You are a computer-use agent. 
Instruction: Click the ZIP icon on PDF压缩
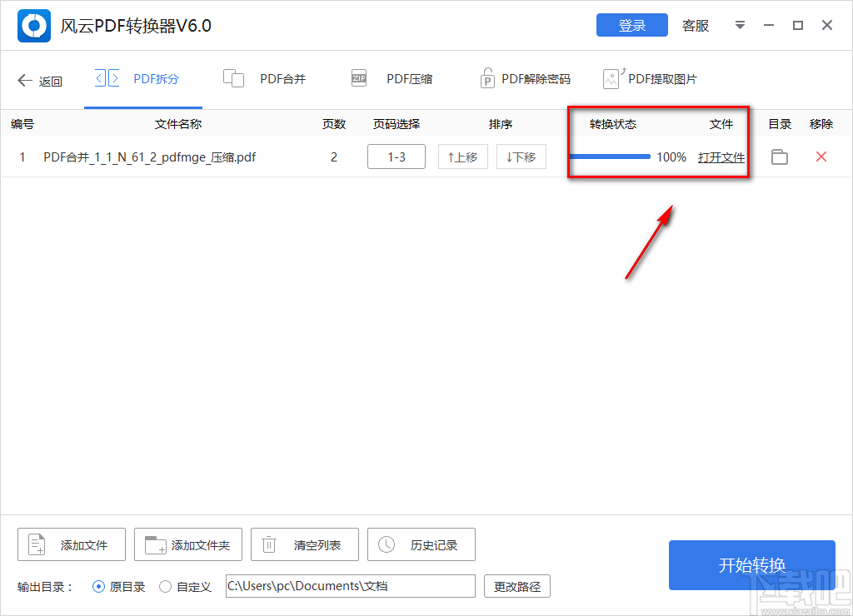[358, 77]
